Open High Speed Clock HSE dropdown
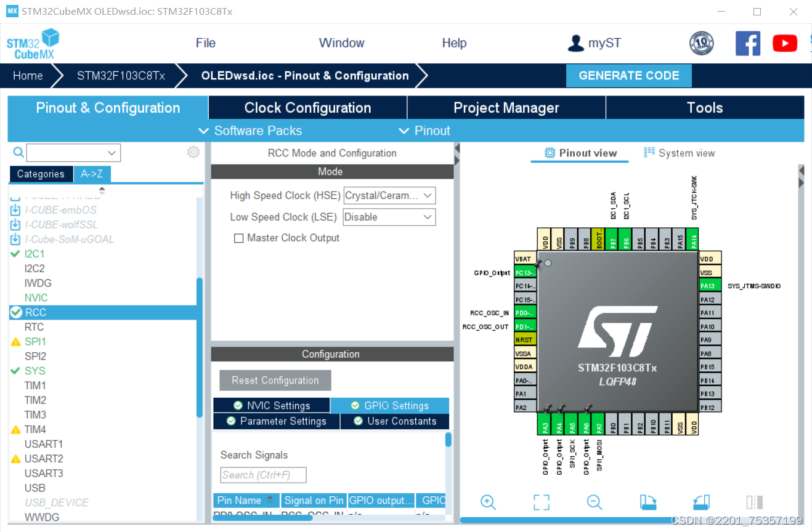812x532 pixels. [x=389, y=196]
